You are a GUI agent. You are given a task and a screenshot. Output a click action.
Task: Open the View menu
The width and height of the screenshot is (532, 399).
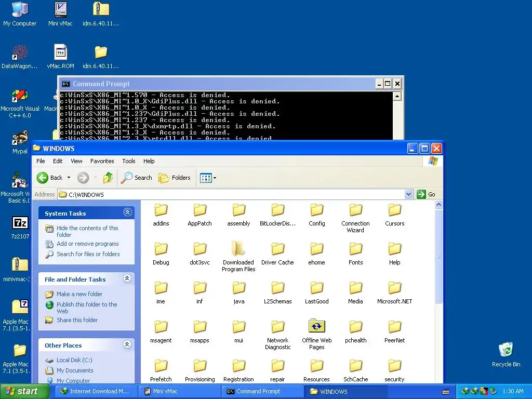(x=76, y=161)
